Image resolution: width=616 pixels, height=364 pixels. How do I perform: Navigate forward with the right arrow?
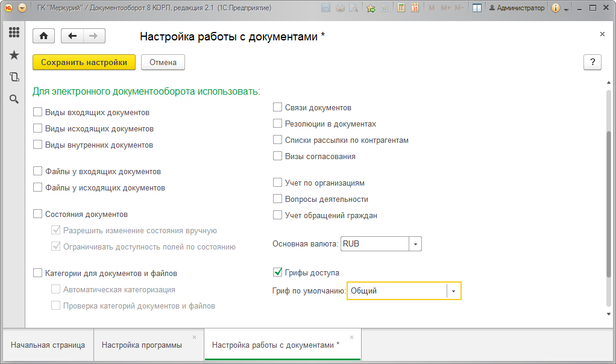pos(93,36)
